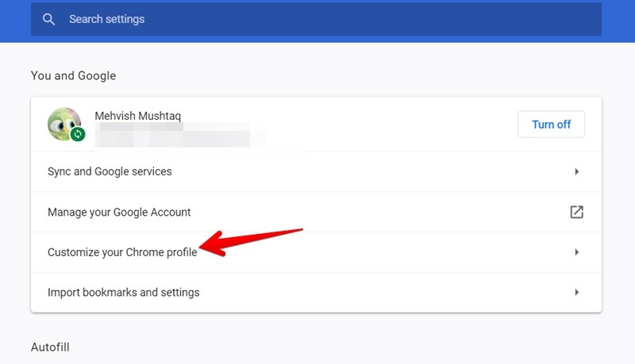Click the Autofill section heading
The width and height of the screenshot is (635, 364).
50,347
